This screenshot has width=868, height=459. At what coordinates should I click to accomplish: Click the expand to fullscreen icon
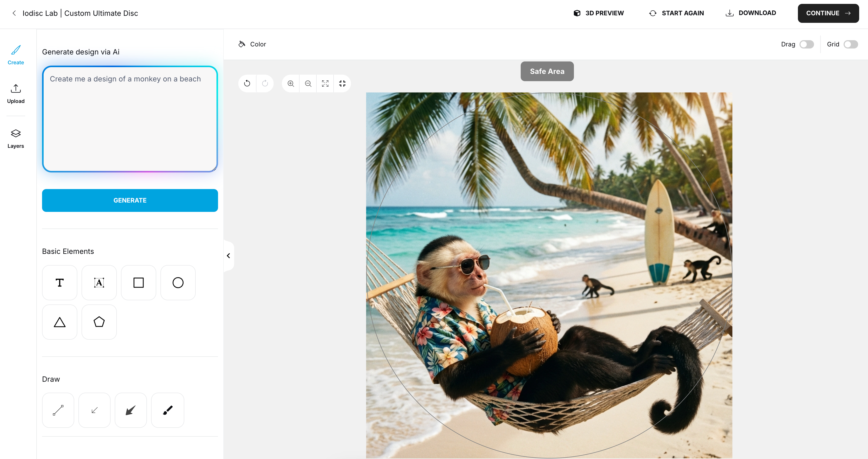point(325,84)
